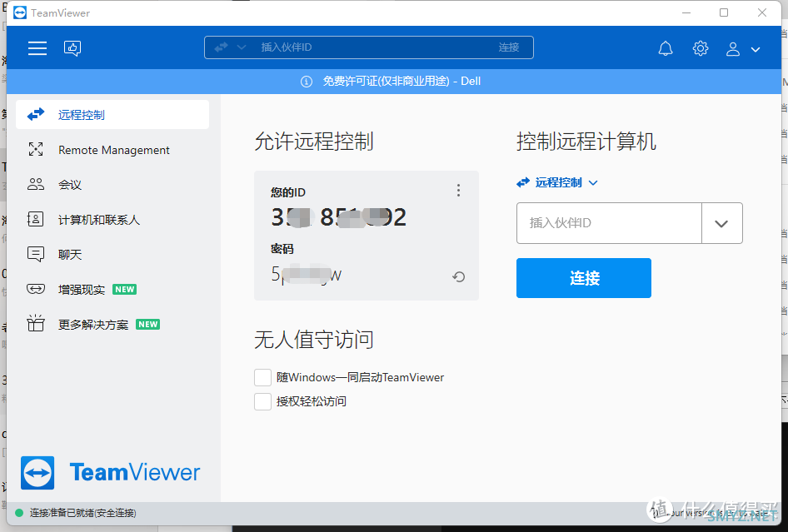Image resolution: width=788 pixels, height=532 pixels.
Task: Click the feedback thumbs-up chat icon
Action: point(72,48)
